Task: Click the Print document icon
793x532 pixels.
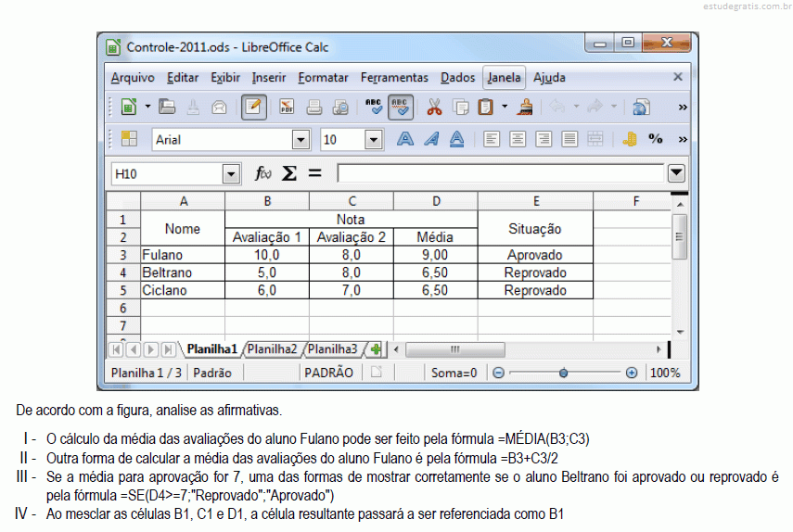Action: pos(314,108)
